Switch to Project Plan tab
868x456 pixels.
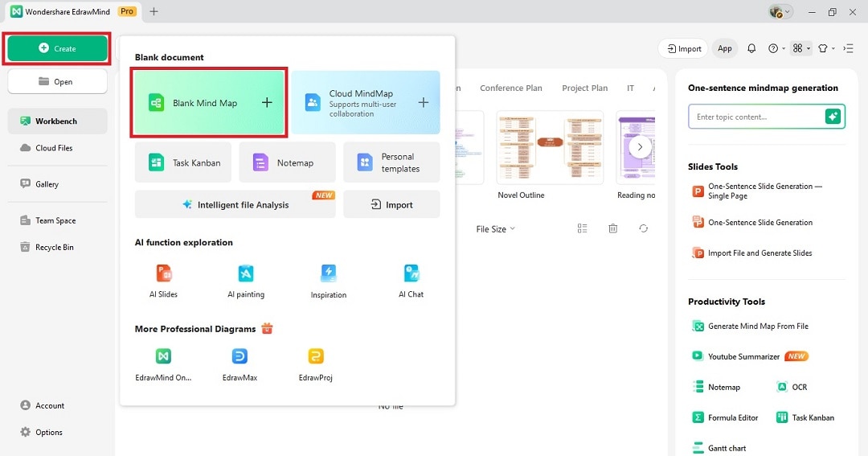pyautogui.click(x=584, y=88)
